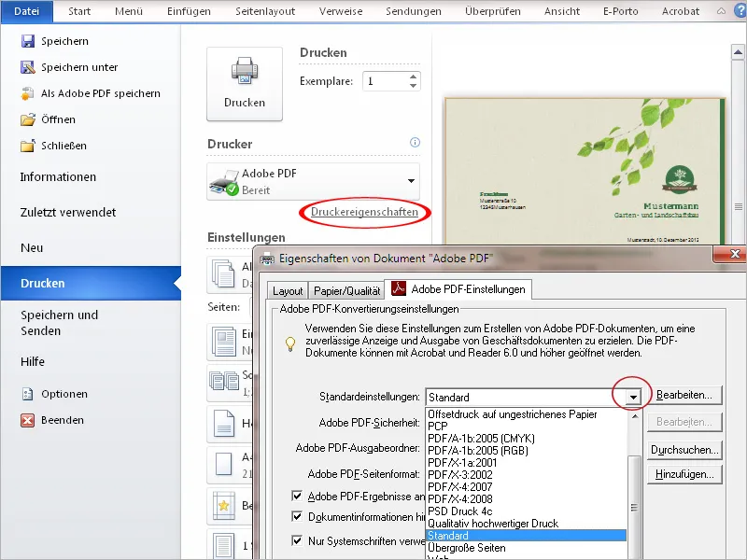Click the red Beenden icon
The width and height of the screenshot is (747, 560).
click(28, 420)
